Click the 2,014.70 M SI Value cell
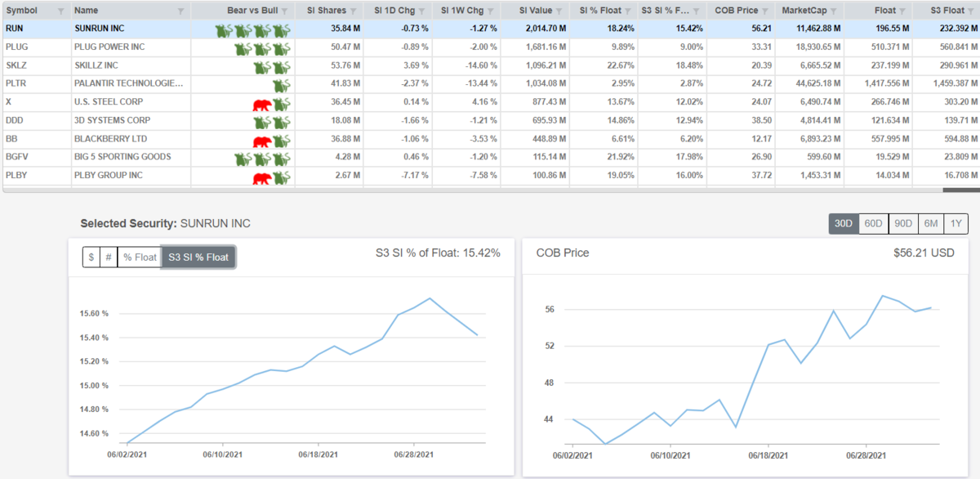Image resolution: width=980 pixels, height=479 pixels. pos(537,29)
